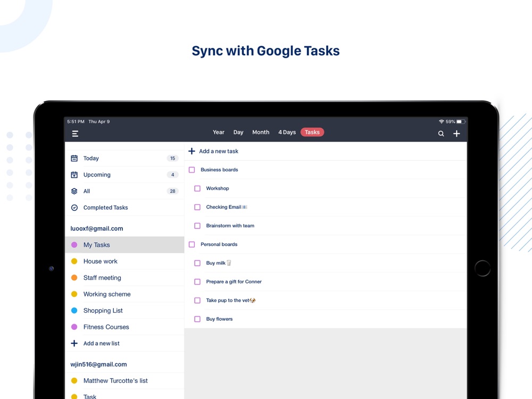Screen dimensions: 532x399
Task: Click the All layers stack icon
Action: click(x=74, y=192)
